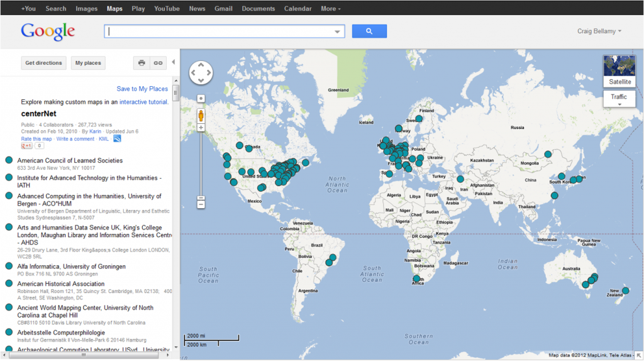Screen dimensions: 644x361
Task: Click the map marker in southern China
Action: 555,196
